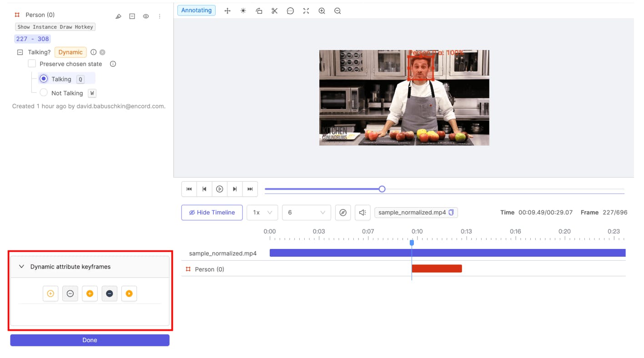Click the comment bubble icon
Viewport: 644px width, 358px height.
290,10
